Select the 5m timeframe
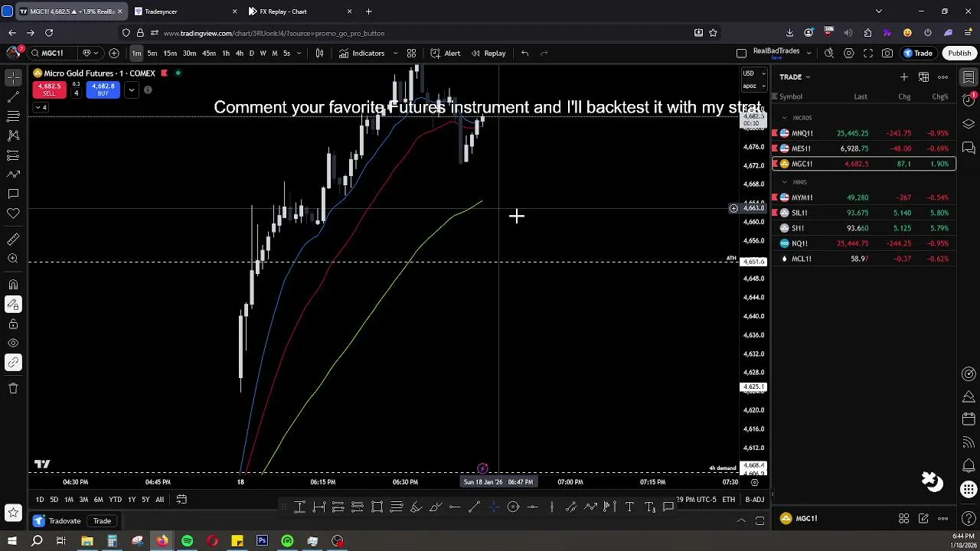The width and height of the screenshot is (980, 551). point(152,54)
